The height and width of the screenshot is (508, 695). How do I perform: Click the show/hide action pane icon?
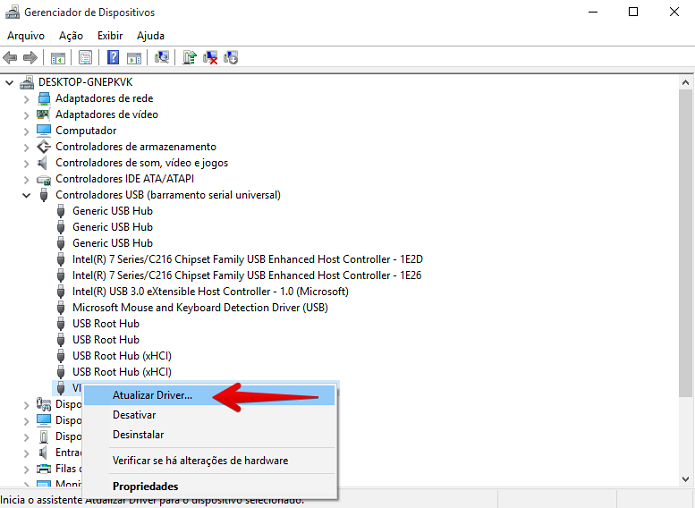pos(134,58)
